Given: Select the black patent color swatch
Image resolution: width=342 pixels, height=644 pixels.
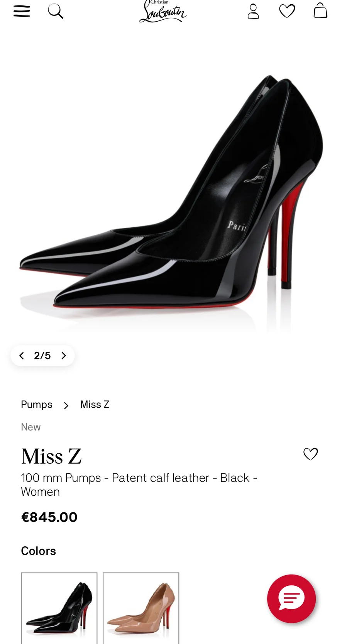Looking at the screenshot, I should (x=59, y=608).
